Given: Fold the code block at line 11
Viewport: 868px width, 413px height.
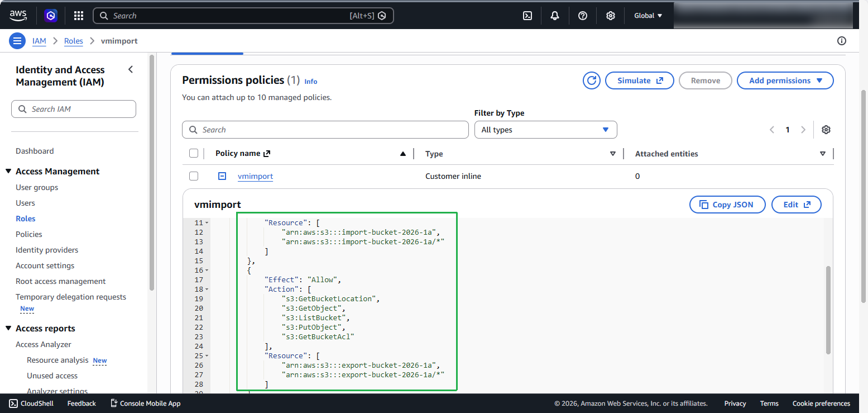Looking at the screenshot, I should [x=207, y=223].
